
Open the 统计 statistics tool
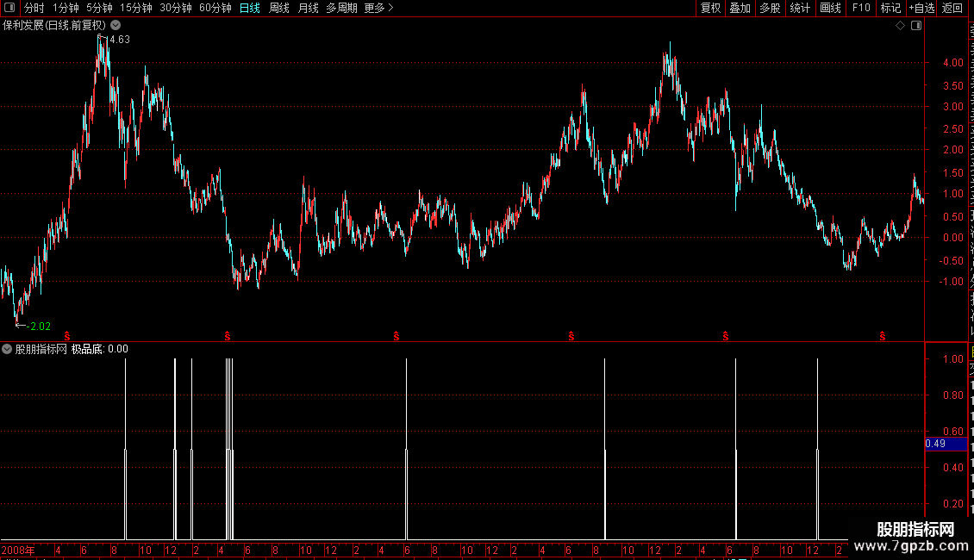click(x=799, y=8)
